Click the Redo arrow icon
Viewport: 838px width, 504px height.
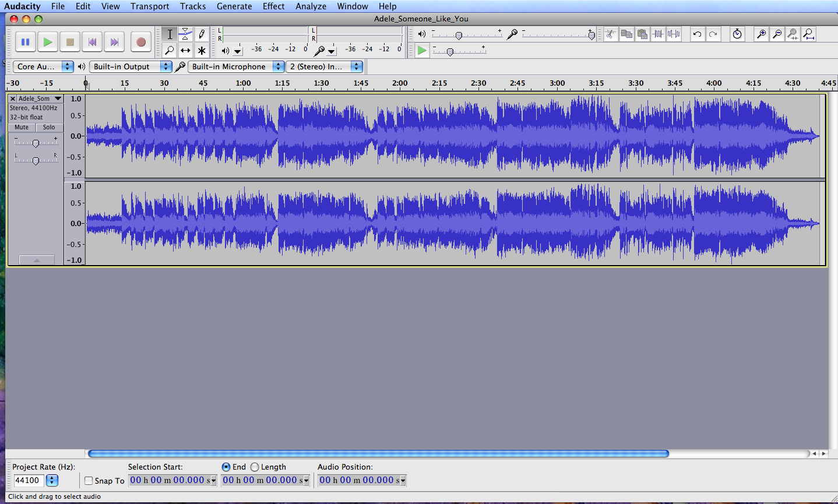coord(713,34)
